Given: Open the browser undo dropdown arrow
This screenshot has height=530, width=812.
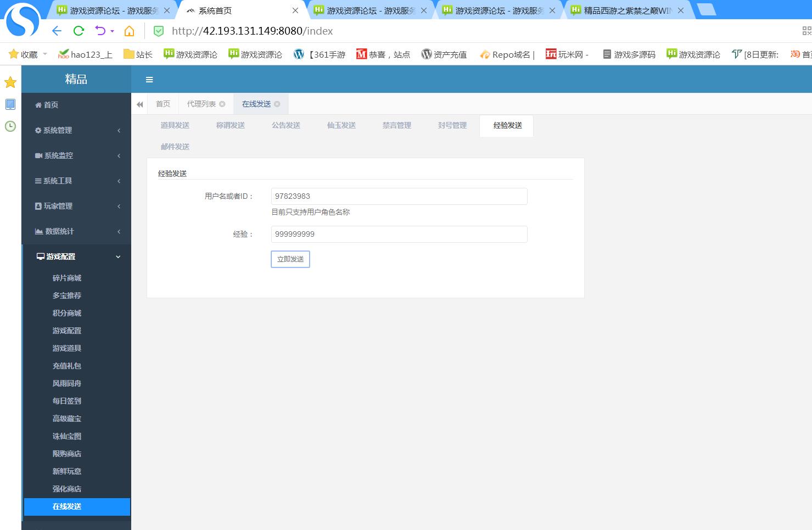Looking at the screenshot, I should (112, 31).
